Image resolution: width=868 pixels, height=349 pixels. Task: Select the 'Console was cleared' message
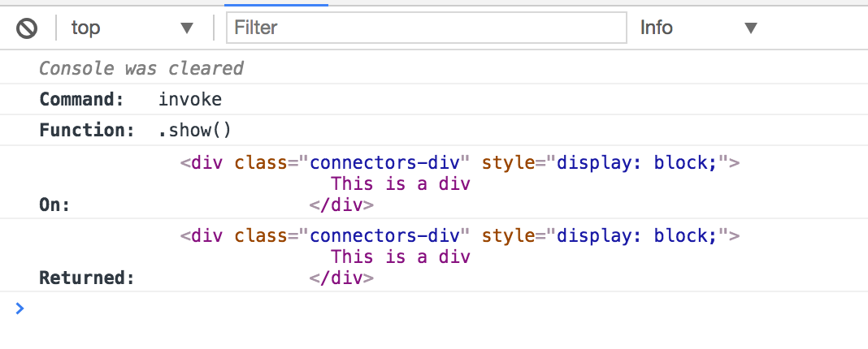[141, 68]
